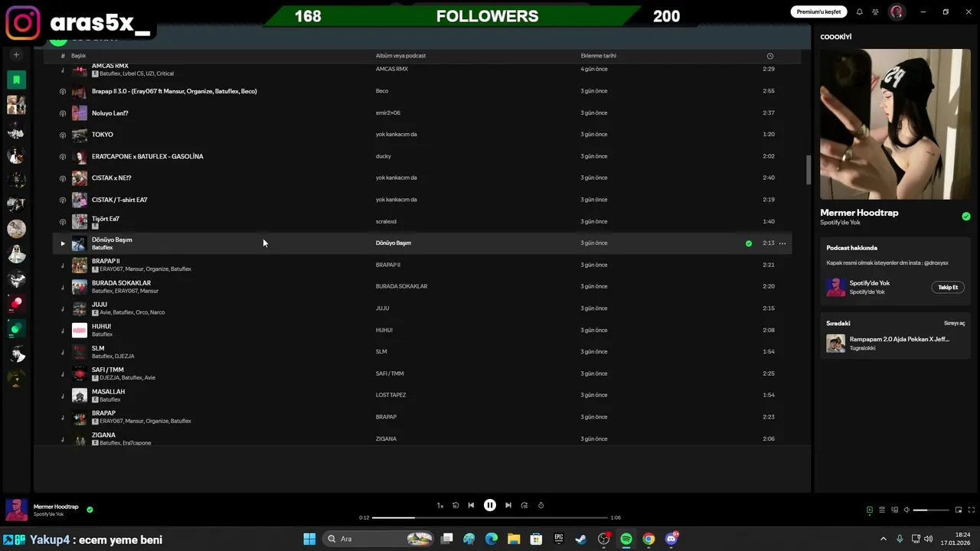Click the music note icon beside SLM

(x=63, y=352)
